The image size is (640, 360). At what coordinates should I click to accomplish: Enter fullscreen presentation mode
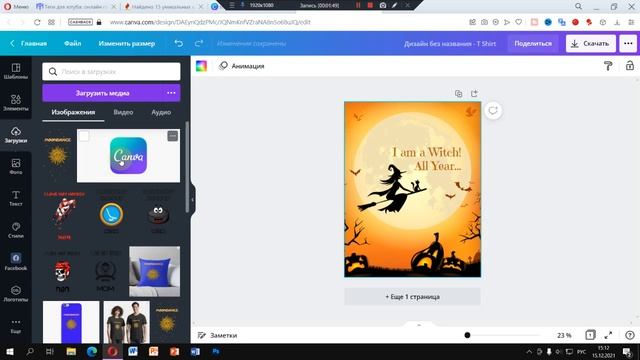pos(608,335)
